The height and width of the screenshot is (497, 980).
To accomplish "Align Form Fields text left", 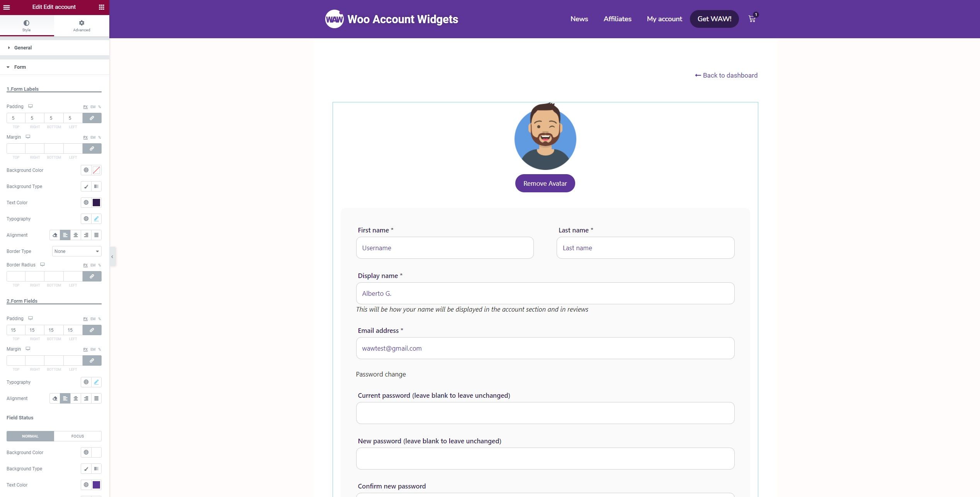I will pyautogui.click(x=65, y=398).
